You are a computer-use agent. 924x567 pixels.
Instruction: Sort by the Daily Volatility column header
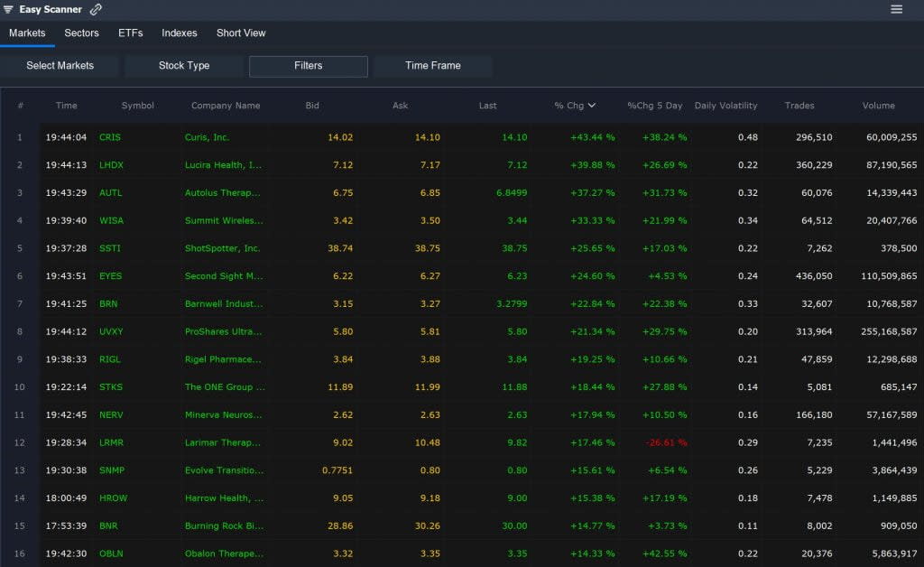(x=725, y=106)
